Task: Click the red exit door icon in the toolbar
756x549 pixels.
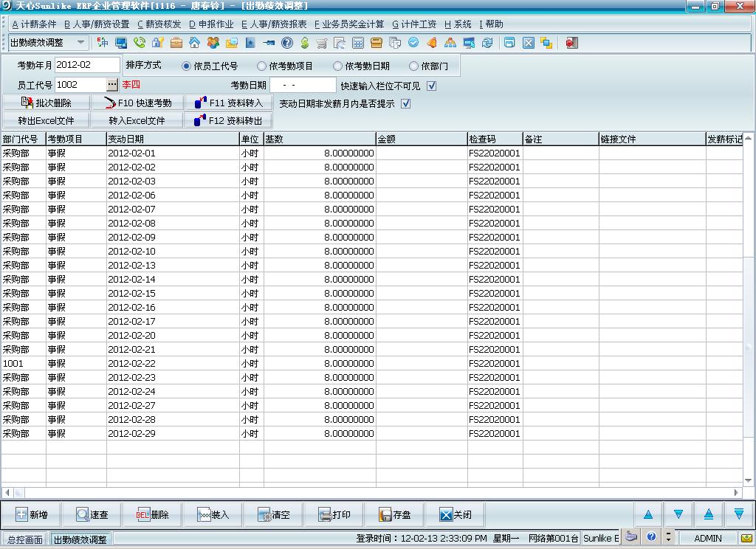Action: [x=572, y=43]
